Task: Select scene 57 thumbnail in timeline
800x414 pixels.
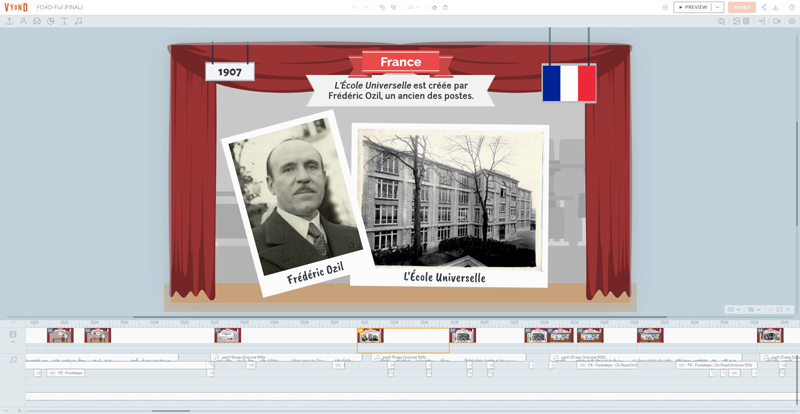Action: [228, 335]
